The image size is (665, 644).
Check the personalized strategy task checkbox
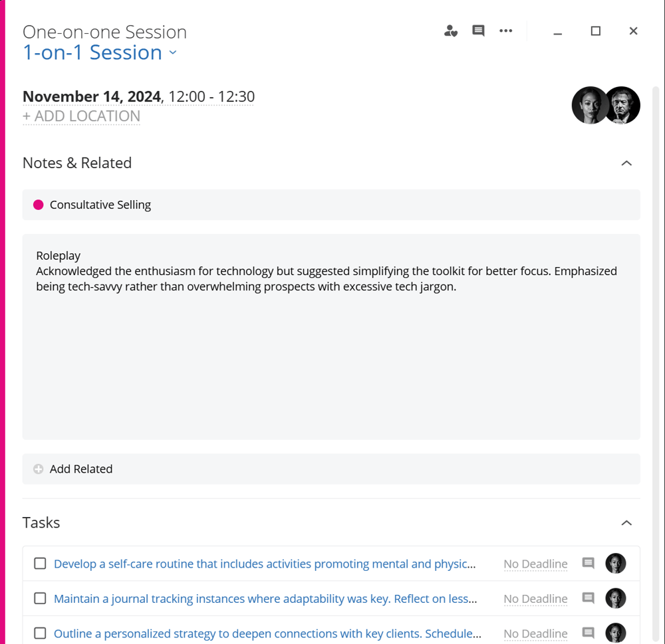point(40,633)
